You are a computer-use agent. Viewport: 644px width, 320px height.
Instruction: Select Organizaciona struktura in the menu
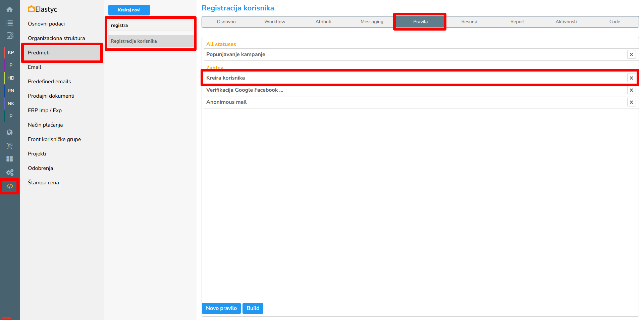56,38
